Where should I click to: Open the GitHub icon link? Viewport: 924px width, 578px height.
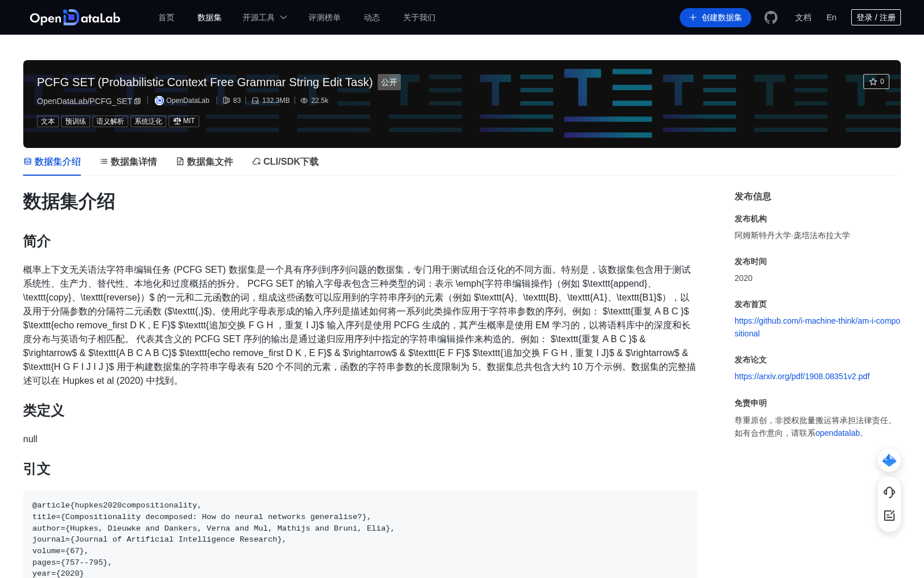click(771, 17)
